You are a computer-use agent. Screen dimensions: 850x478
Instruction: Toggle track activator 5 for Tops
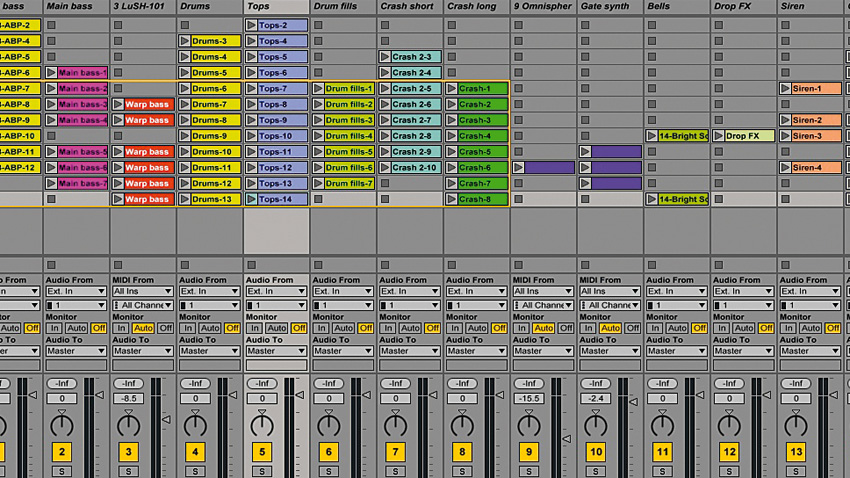click(x=262, y=451)
